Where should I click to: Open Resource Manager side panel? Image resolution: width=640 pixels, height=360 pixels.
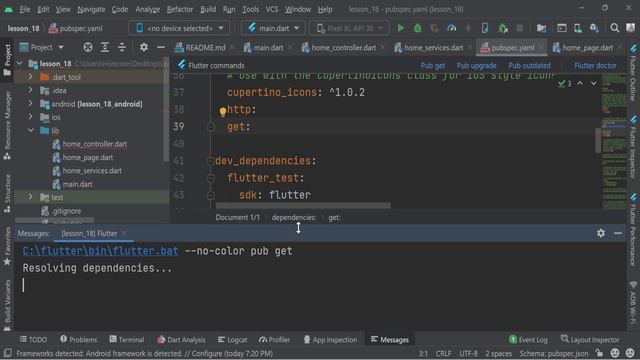7,125
